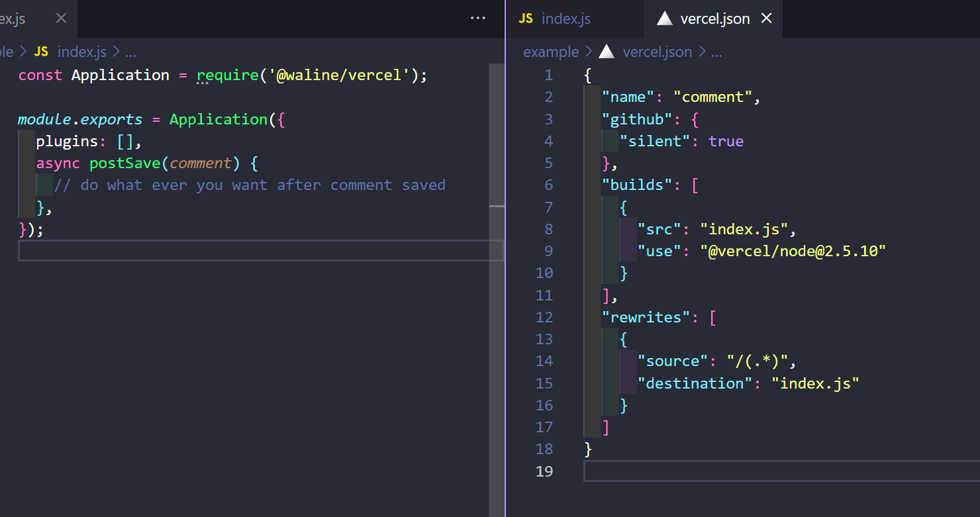This screenshot has height=517, width=980.
Task: Click the Vercel triangle icon in right breadcrumb
Action: 606,52
